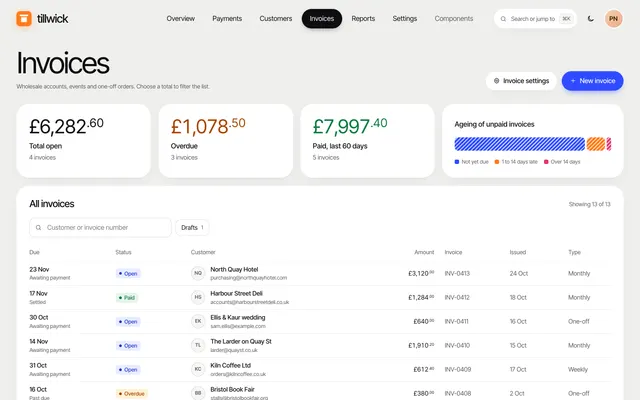Click invoice number INV-0409
The width and height of the screenshot is (640, 400).
click(458, 369)
